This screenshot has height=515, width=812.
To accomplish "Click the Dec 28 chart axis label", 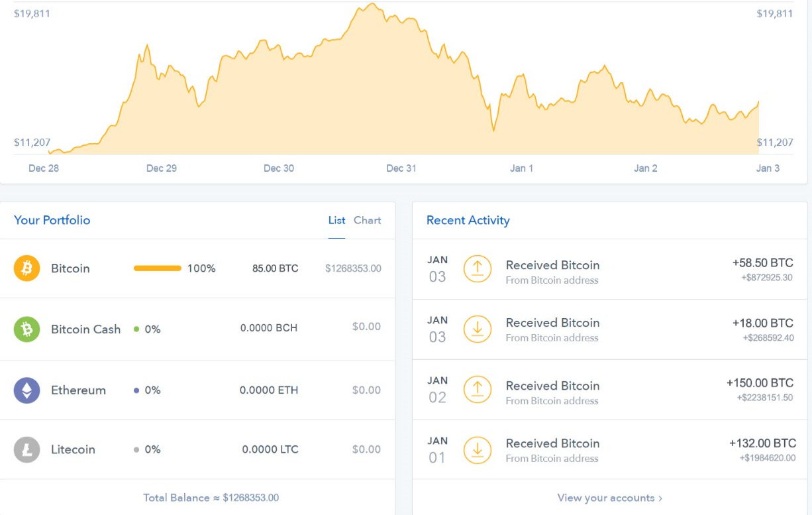I will point(44,168).
